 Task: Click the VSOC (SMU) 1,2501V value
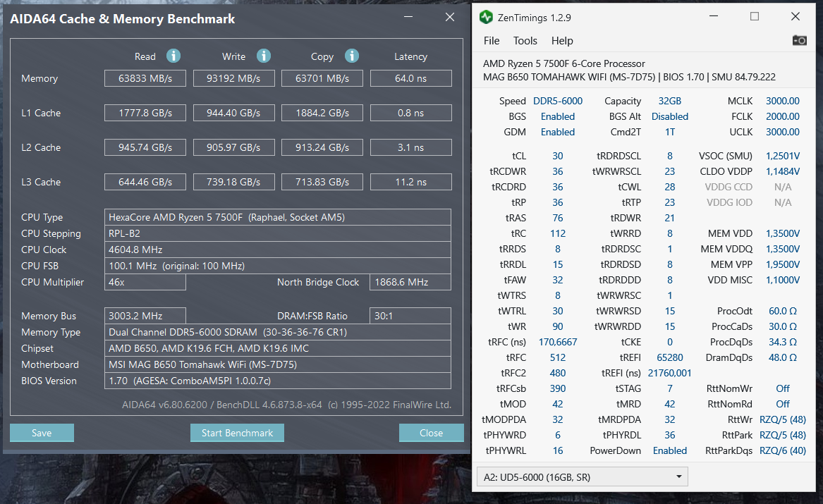point(783,156)
